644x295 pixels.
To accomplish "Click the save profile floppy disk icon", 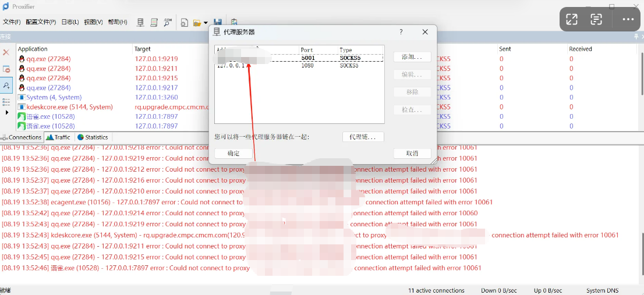I will click(218, 23).
